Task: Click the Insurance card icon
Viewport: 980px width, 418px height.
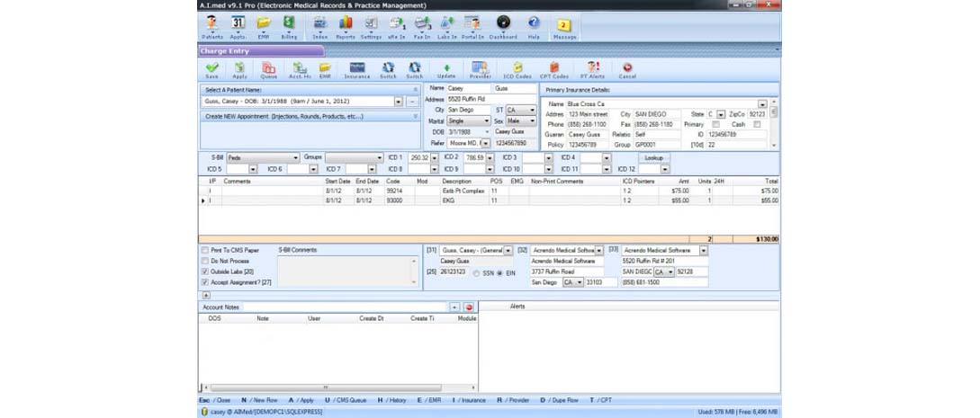Action: 357,69
